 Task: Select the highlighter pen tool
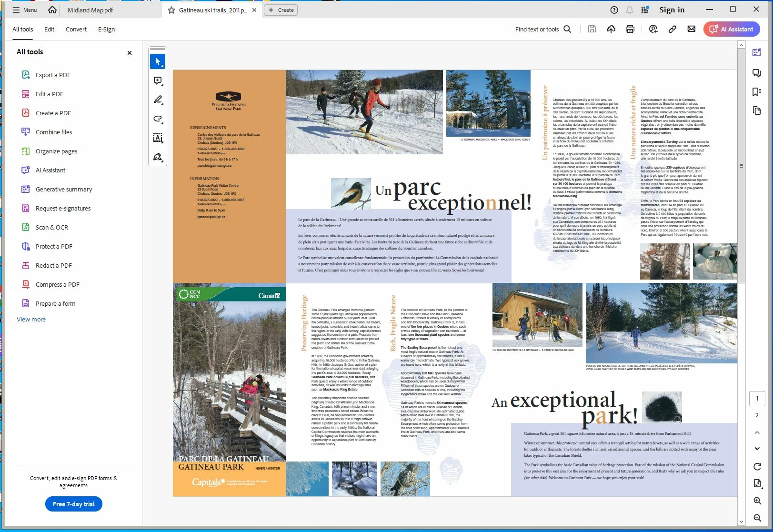158,100
